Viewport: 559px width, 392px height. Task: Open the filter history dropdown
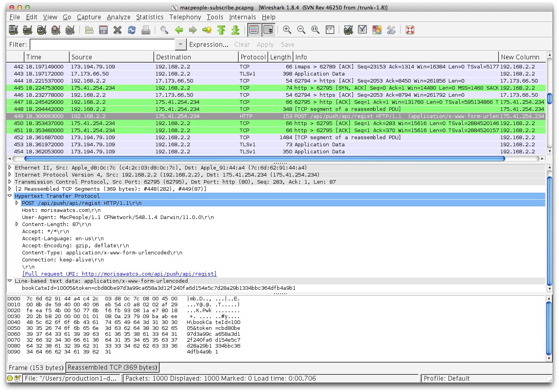point(180,44)
